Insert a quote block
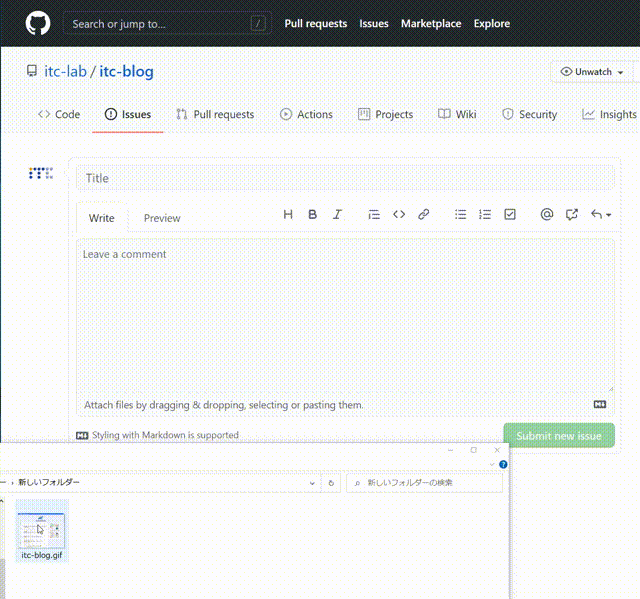 pyautogui.click(x=374, y=214)
